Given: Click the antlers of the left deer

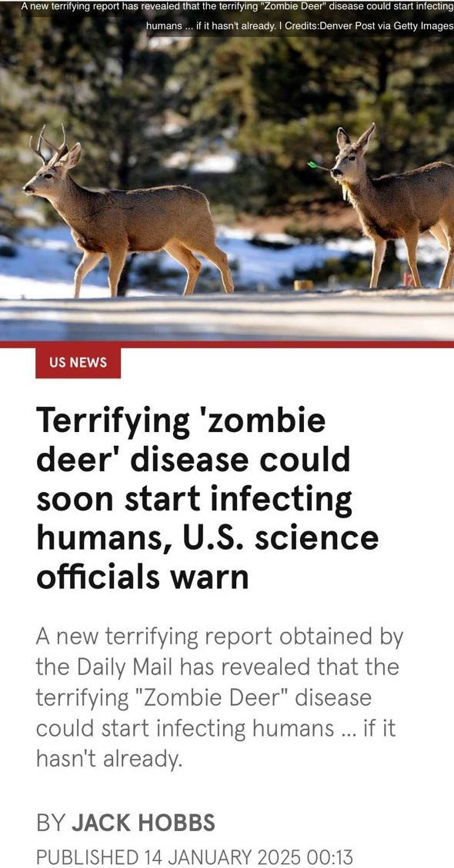Looking at the screenshot, I should tap(48, 144).
